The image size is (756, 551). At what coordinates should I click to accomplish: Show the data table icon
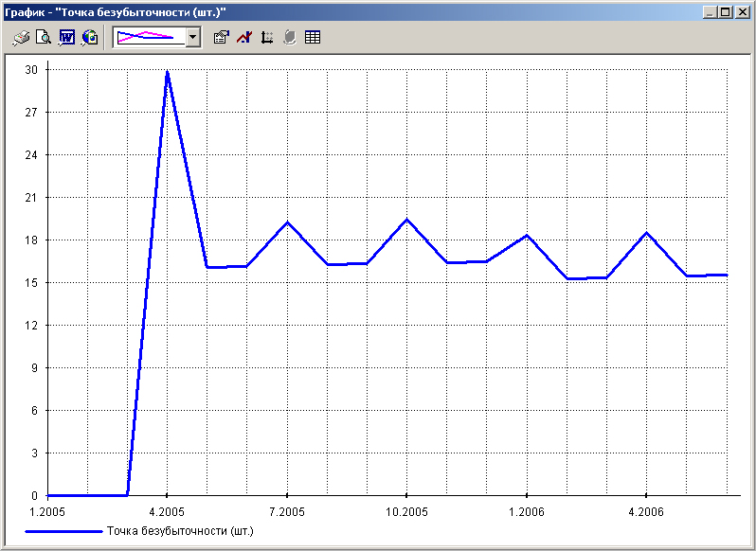coord(313,38)
